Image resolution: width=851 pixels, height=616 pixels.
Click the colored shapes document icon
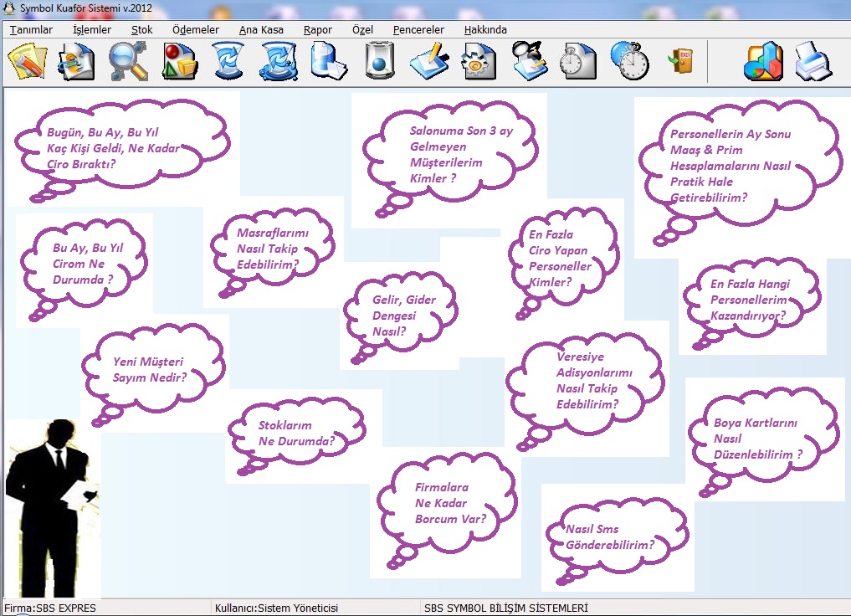tap(180, 61)
